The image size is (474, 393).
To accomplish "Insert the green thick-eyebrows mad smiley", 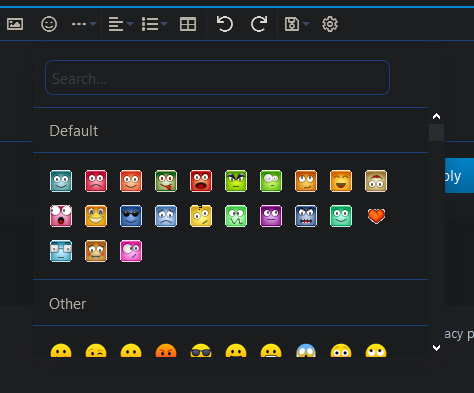I will 236,181.
